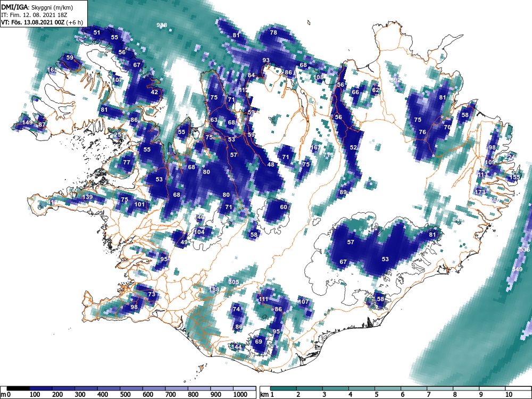Click the black swatch at the m legend start
This screenshot has height=399, width=532.
18,388
